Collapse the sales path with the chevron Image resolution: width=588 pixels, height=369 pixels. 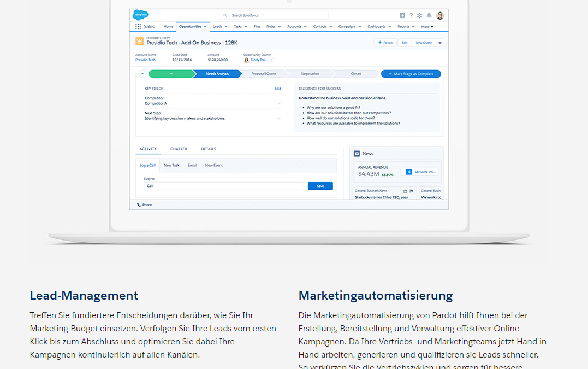click(142, 74)
